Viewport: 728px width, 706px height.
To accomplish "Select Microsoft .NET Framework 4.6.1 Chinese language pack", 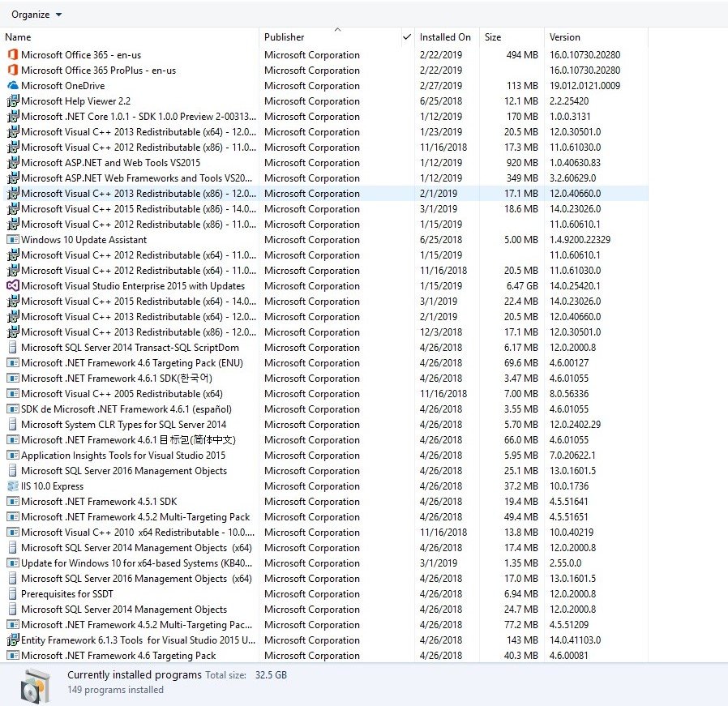I will coord(128,439).
